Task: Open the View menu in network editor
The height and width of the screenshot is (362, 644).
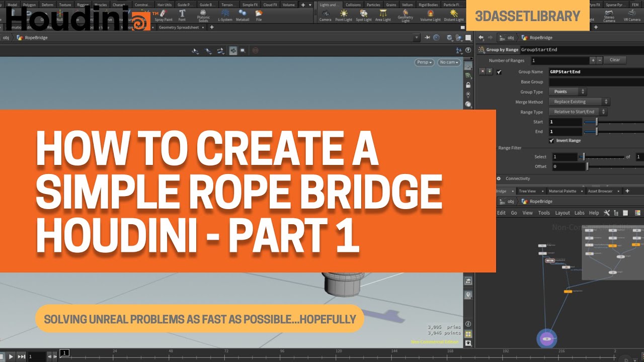Action: [527, 213]
